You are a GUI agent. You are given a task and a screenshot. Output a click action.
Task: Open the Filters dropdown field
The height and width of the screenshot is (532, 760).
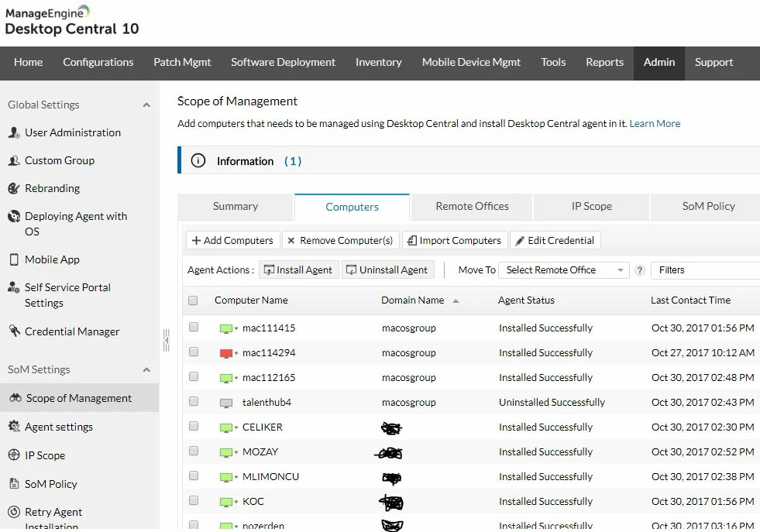tap(706, 270)
